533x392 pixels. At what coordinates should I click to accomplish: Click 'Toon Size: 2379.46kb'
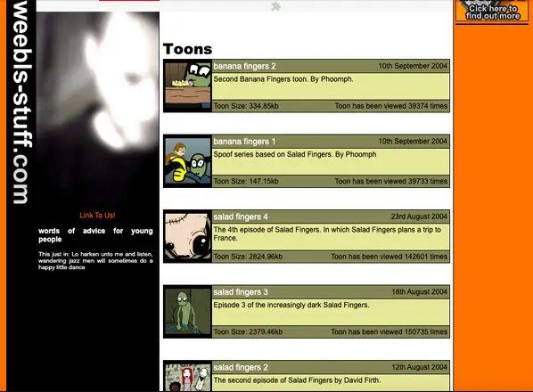pos(248,332)
